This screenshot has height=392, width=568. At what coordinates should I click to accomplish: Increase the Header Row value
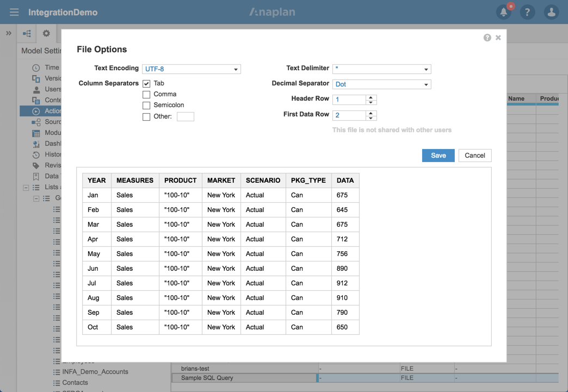coord(371,97)
